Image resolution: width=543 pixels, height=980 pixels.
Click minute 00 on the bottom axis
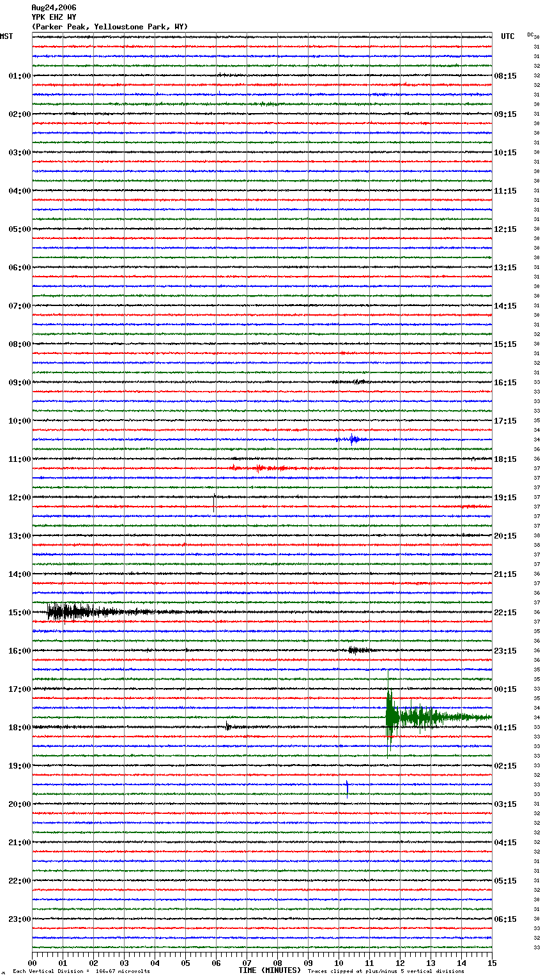(x=32, y=962)
